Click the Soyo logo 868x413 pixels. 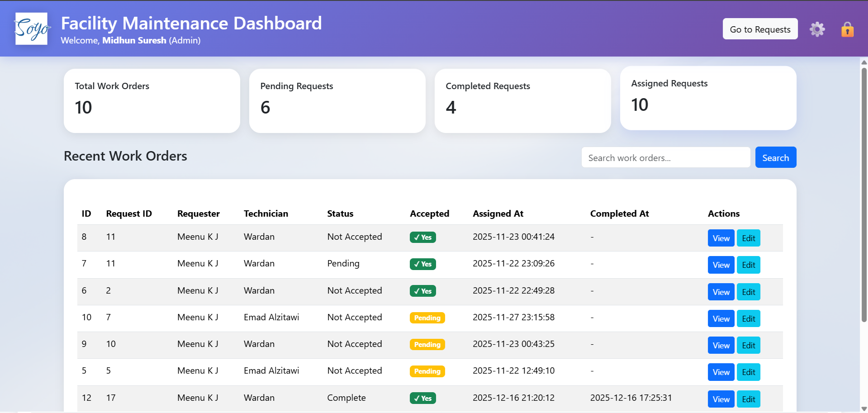[x=32, y=28]
